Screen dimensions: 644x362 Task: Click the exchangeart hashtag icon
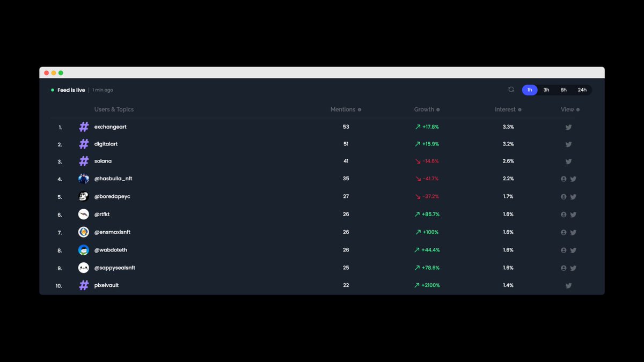(84, 127)
